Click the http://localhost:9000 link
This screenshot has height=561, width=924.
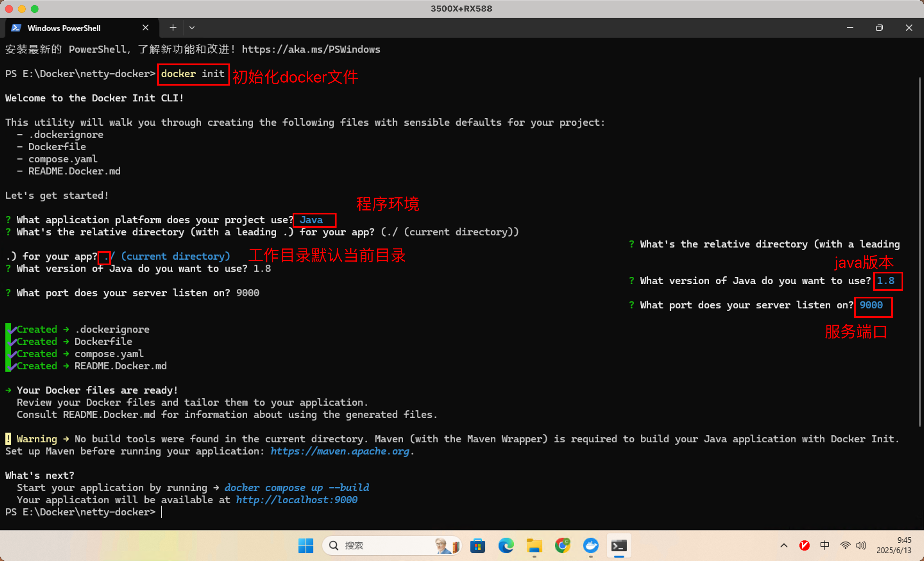296,500
